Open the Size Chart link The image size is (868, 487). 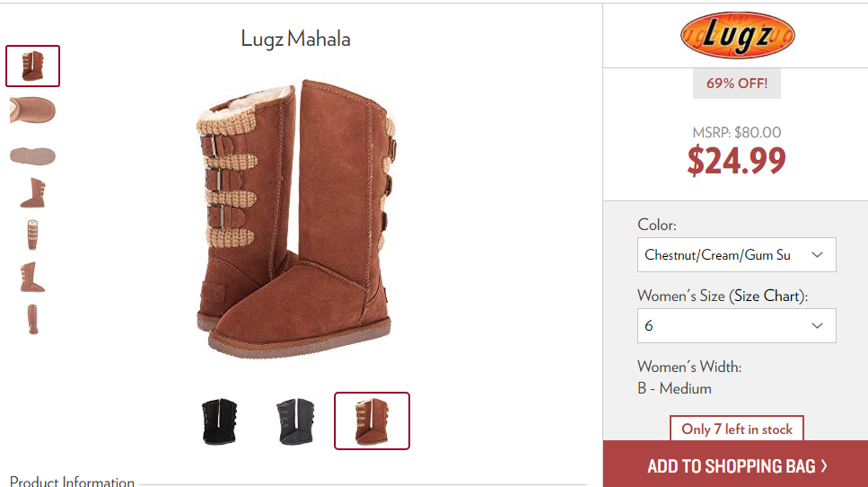pos(767,296)
